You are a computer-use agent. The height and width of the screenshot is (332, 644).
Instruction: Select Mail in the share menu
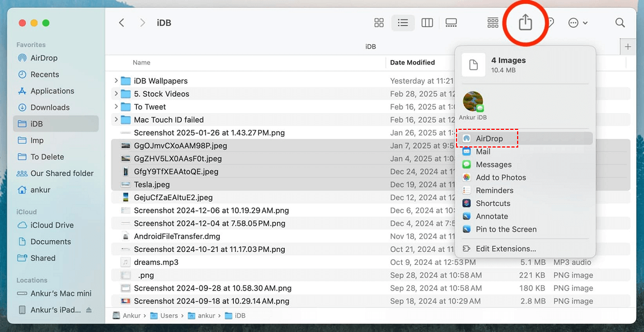pyautogui.click(x=483, y=151)
